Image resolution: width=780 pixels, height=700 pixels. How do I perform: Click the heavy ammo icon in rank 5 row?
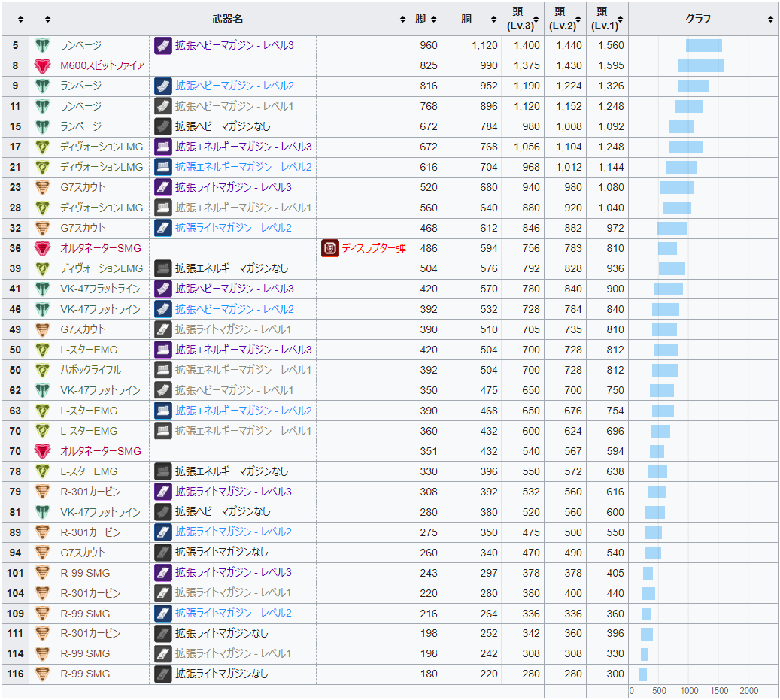point(42,46)
